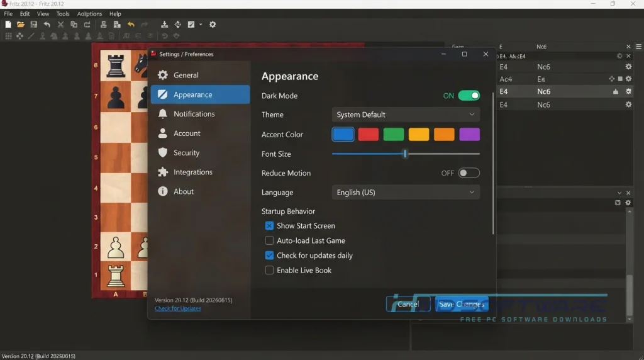Image resolution: width=644 pixels, height=360 pixels.
Task: Check Enable Live Book
Action: pos(269,270)
